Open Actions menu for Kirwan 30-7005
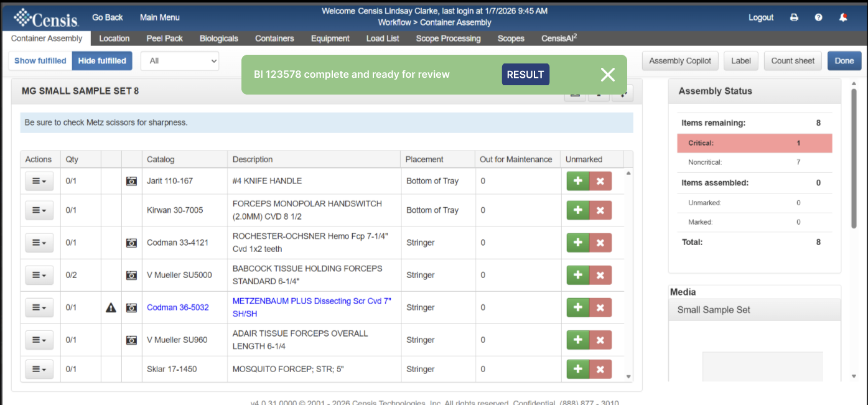 [39, 210]
